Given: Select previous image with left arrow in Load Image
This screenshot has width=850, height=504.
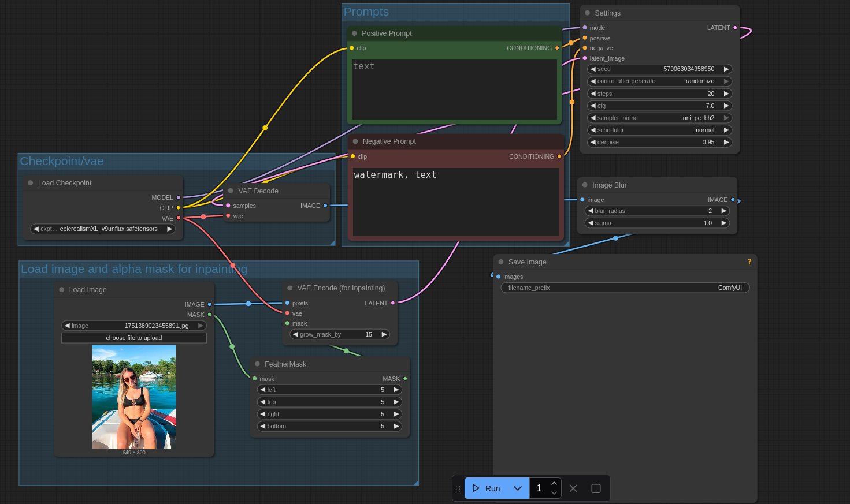Looking at the screenshot, I should [x=67, y=326].
